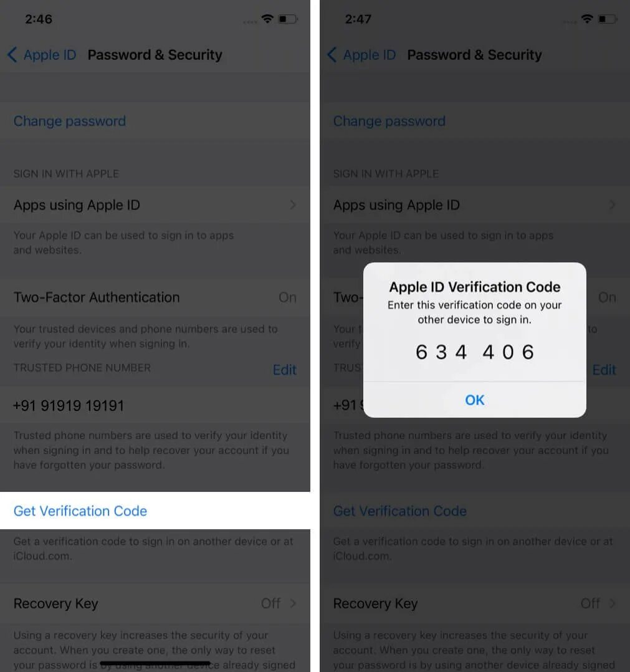Open the Recovery Key chevron on the right screen
Viewport: 630px width, 672px height.
(613, 603)
